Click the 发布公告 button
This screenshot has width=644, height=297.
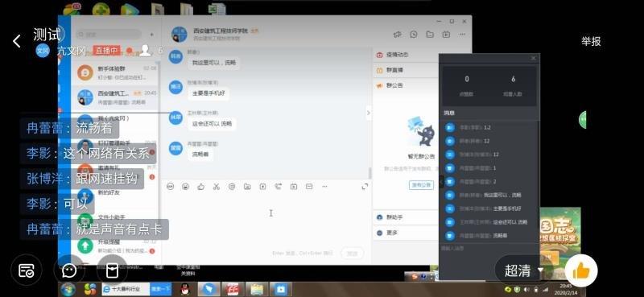(x=421, y=185)
